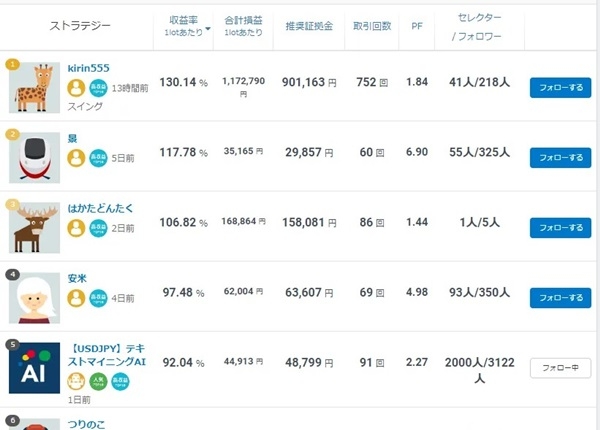Click 130.14 % return value
Screen dimensions: 600x430
pyautogui.click(x=184, y=82)
